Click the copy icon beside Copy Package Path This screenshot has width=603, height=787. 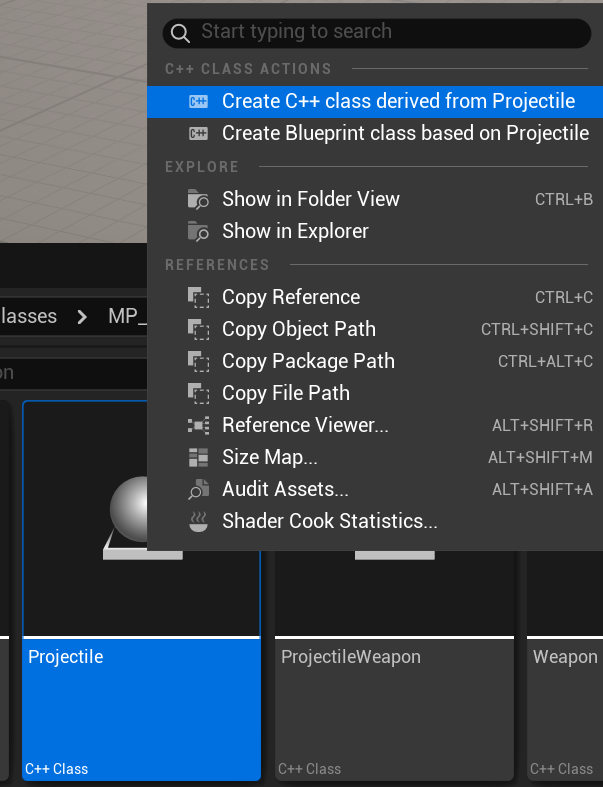click(198, 361)
